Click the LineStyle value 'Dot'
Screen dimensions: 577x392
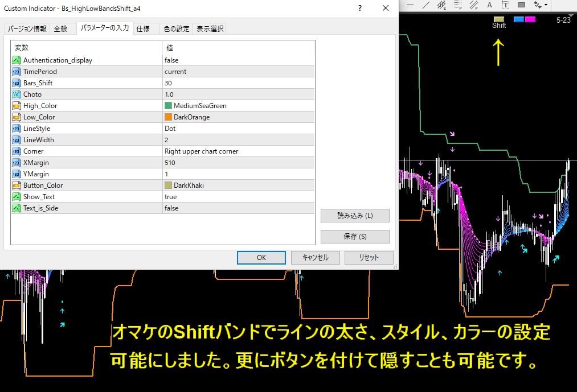coord(170,129)
